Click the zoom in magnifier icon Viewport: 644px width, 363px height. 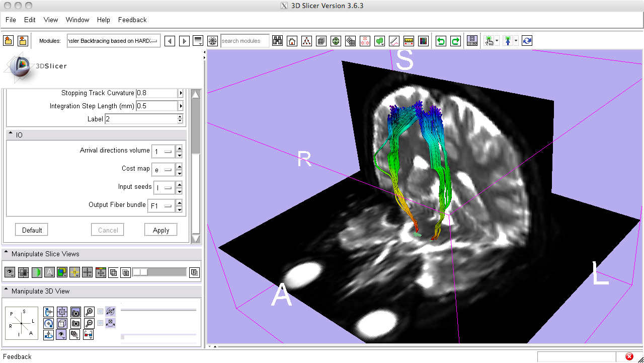[x=89, y=312]
